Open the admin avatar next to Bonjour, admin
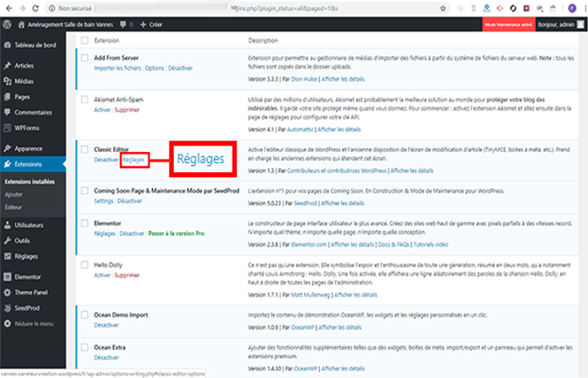 point(580,24)
